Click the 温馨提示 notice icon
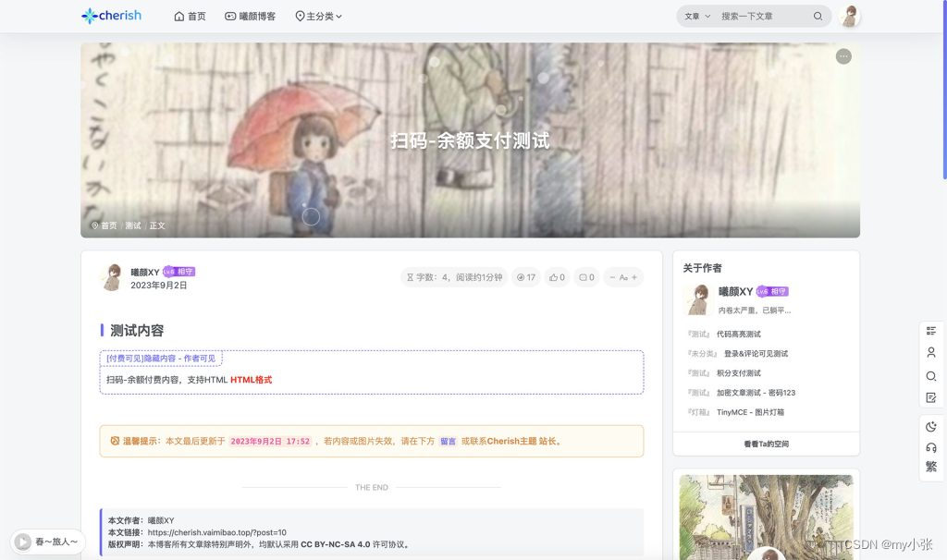The height and width of the screenshot is (560, 947). tap(115, 441)
